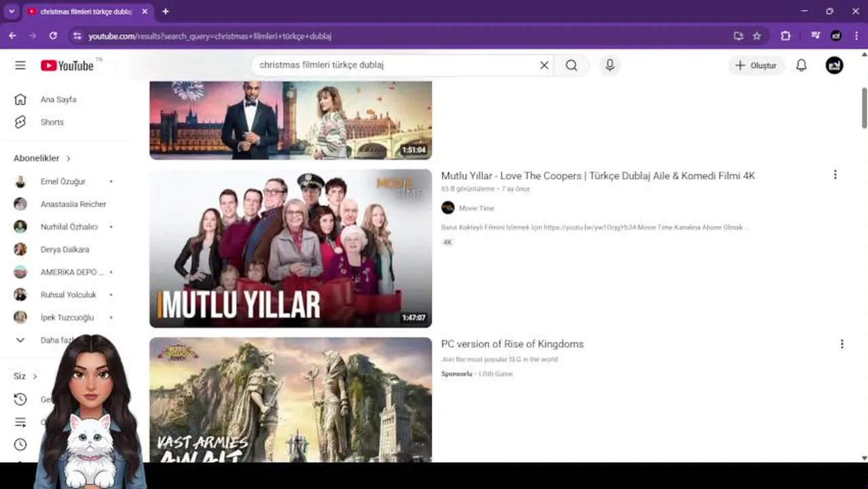Screen dimensions: 868x489
Task: Click the watch later clock icon
Action: click(20, 445)
